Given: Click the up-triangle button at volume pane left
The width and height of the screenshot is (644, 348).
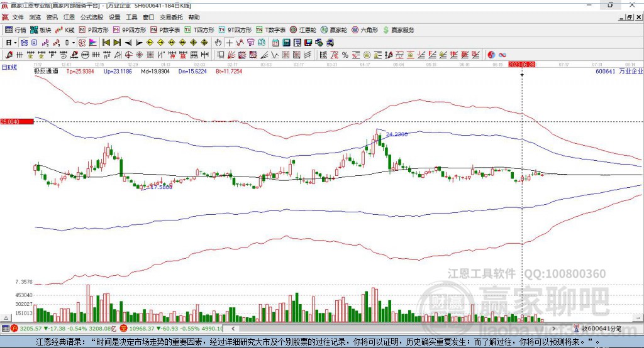Looking at the screenshot, I should coord(6,318).
